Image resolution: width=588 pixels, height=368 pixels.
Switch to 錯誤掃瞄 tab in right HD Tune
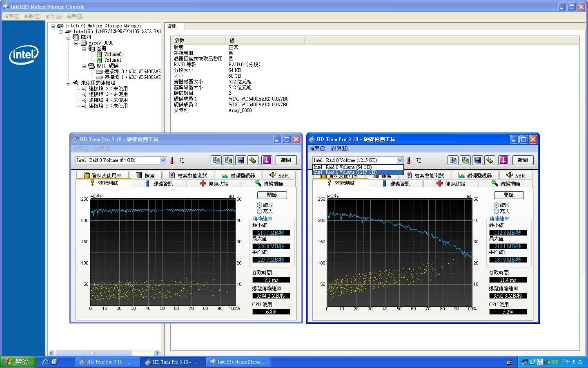coord(506,184)
